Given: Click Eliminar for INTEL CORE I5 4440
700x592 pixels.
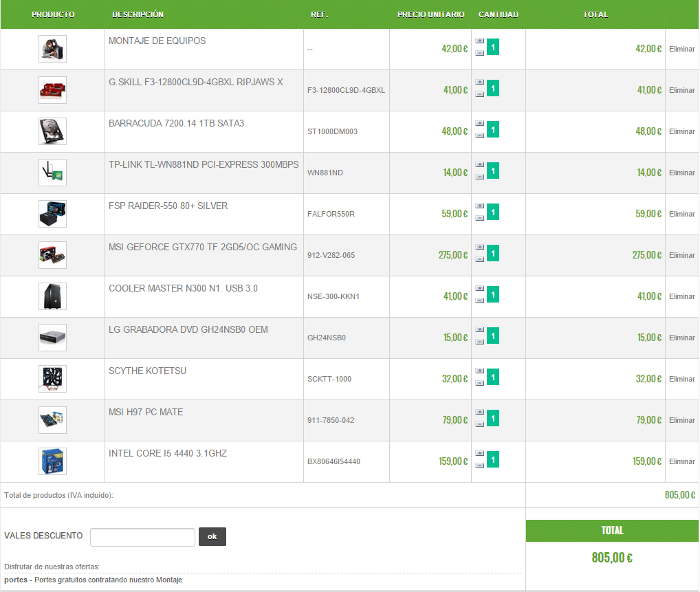Looking at the screenshot, I should tap(681, 462).
